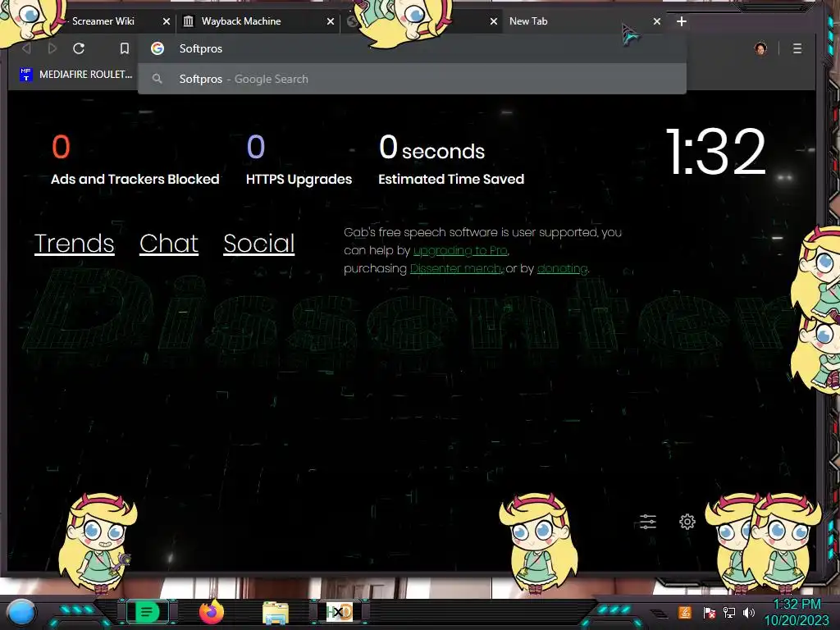Screen dimensions: 840x630
Task: Open the browser hamburger menu
Action: [x=797, y=48]
